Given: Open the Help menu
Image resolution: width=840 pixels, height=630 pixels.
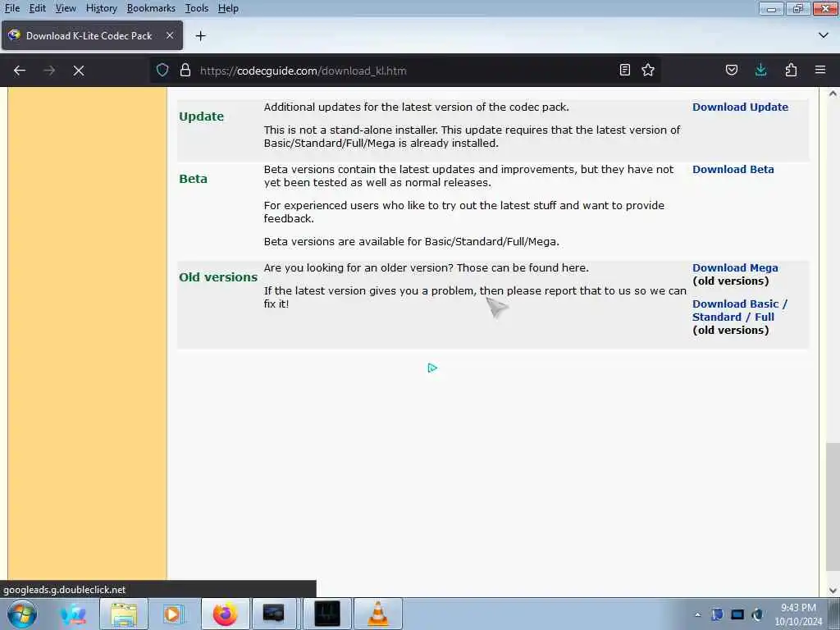Looking at the screenshot, I should pyautogui.click(x=228, y=8).
